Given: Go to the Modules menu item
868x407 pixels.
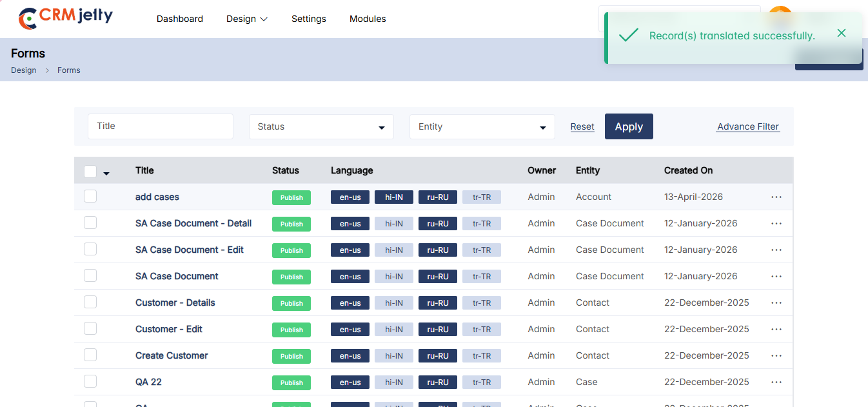Looking at the screenshot, I should point(368,19).
